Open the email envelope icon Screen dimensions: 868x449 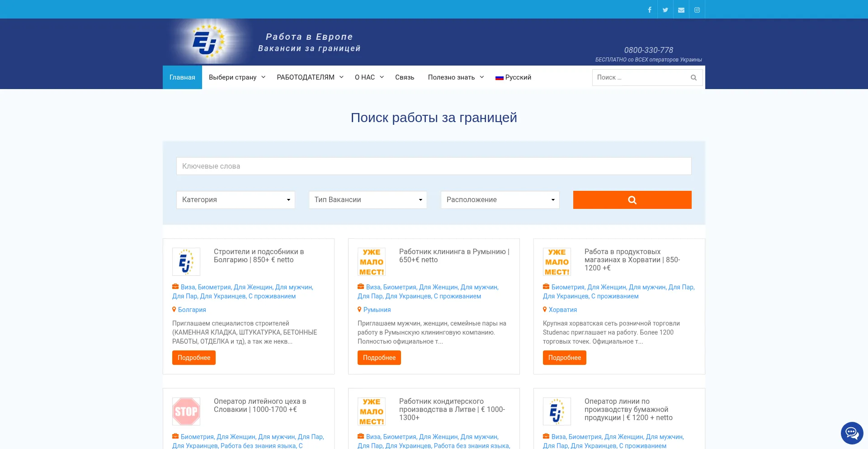click(x=681, y=10)
